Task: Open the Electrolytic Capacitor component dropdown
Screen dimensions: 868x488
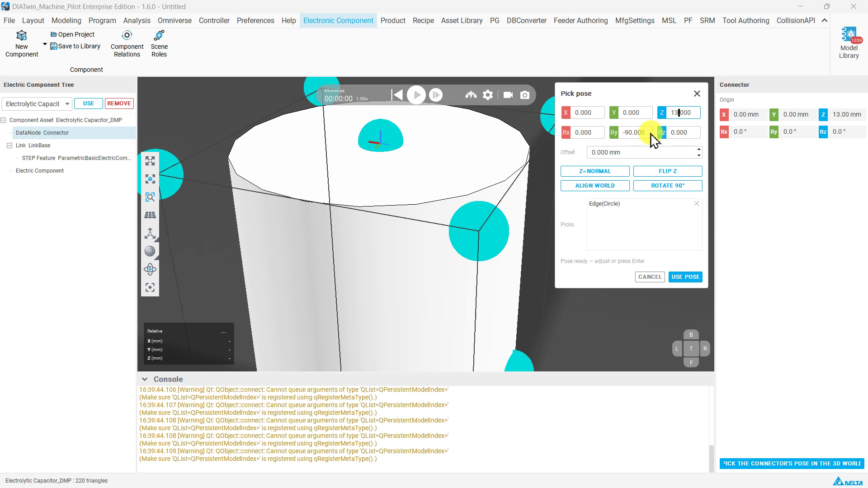Action: (x=37, y=104)
